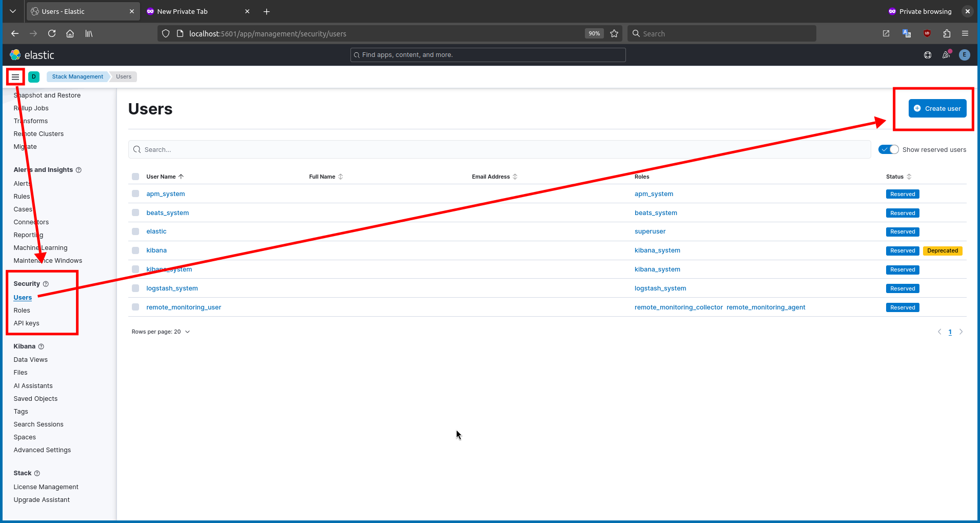
Task: Click the shield tracking protection icon
Action: tap(166, 33)
